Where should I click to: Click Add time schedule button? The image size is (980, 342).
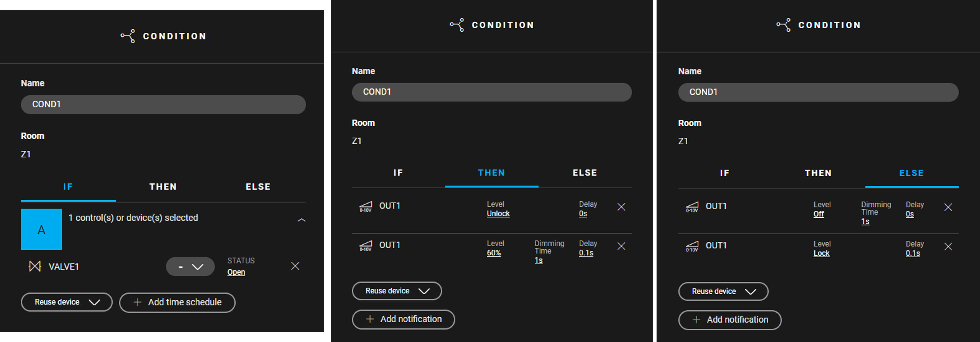177,302
